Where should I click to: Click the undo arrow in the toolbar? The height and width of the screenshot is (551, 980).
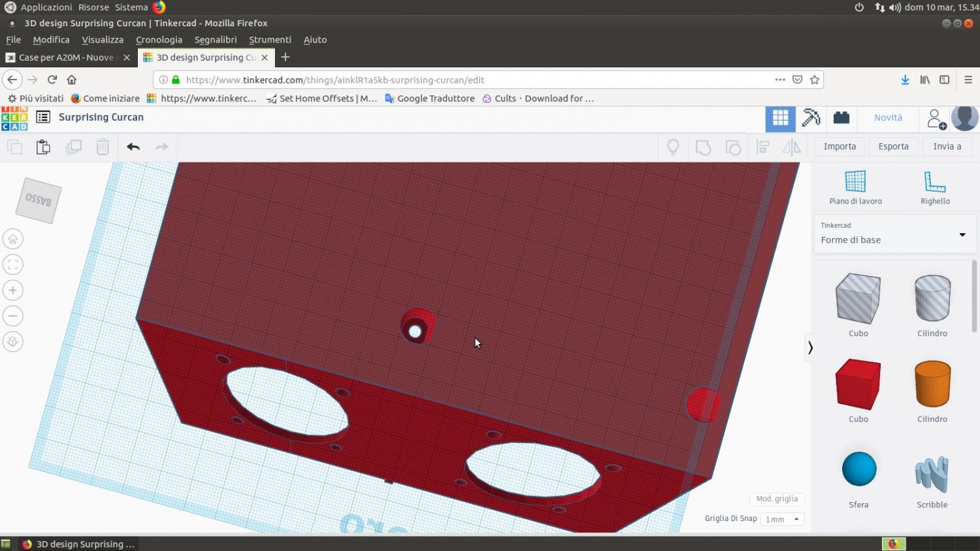133,147
